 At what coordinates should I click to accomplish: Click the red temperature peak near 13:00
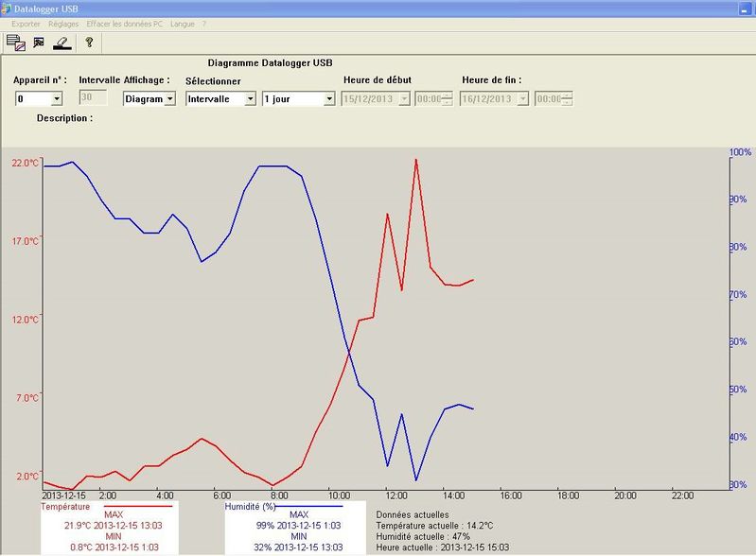click(415, 161)
